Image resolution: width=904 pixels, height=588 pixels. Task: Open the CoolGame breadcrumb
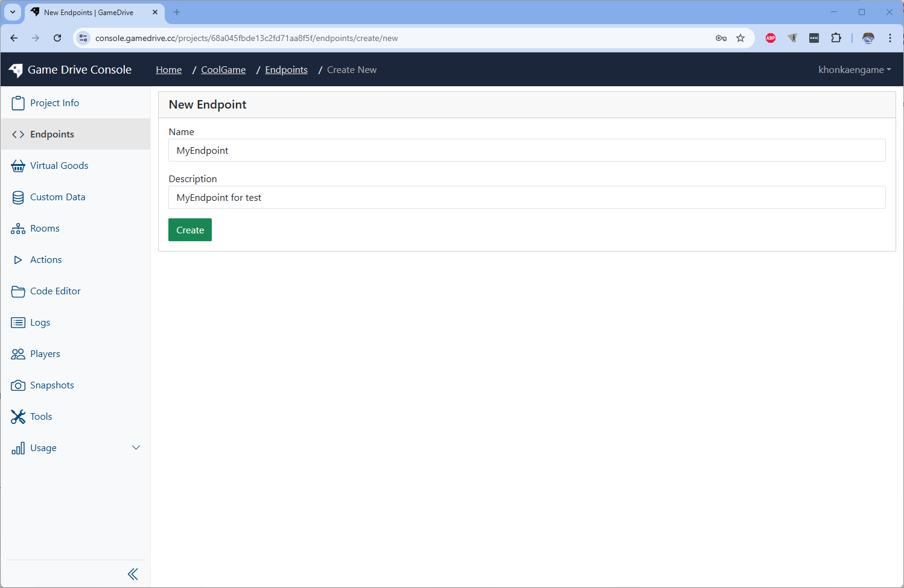223,69
